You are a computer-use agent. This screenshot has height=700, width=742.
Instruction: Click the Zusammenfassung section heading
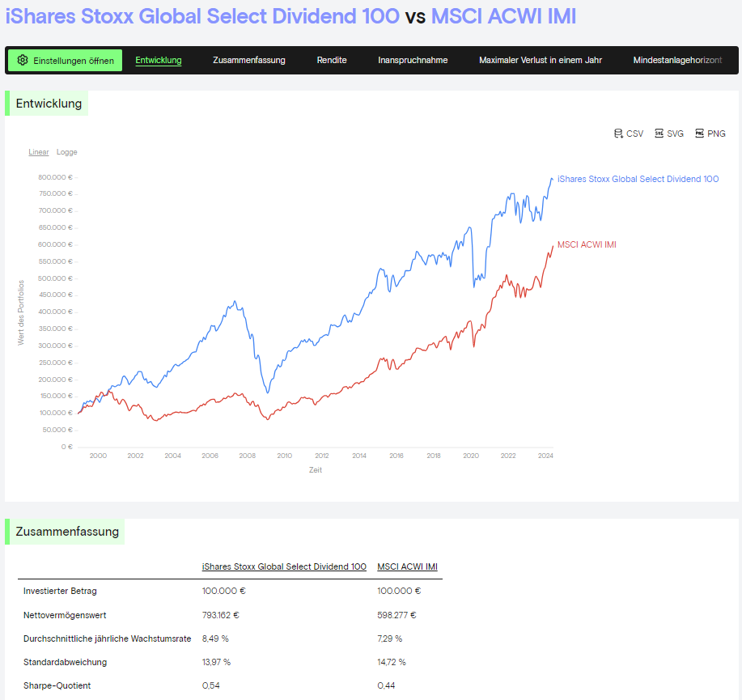pos(67,532)
